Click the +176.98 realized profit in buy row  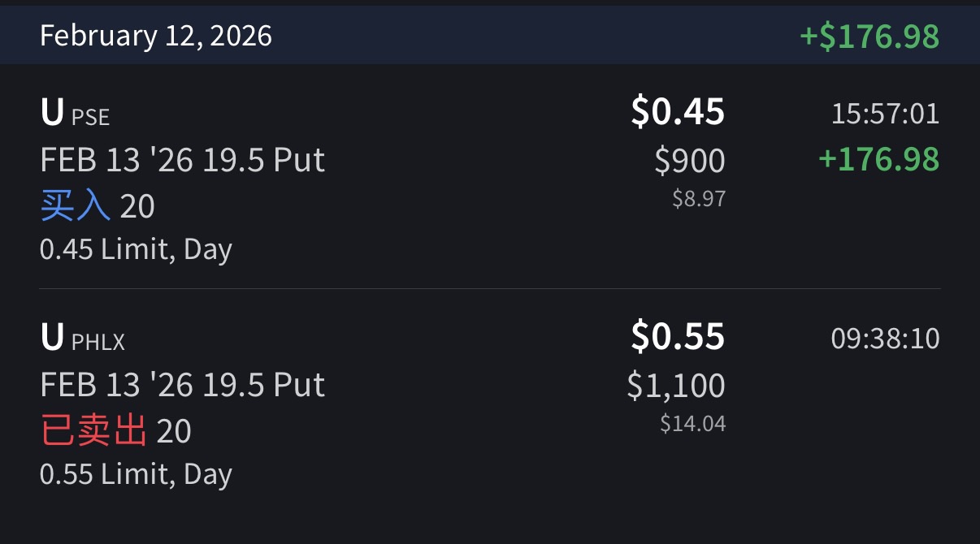(878, 159)
